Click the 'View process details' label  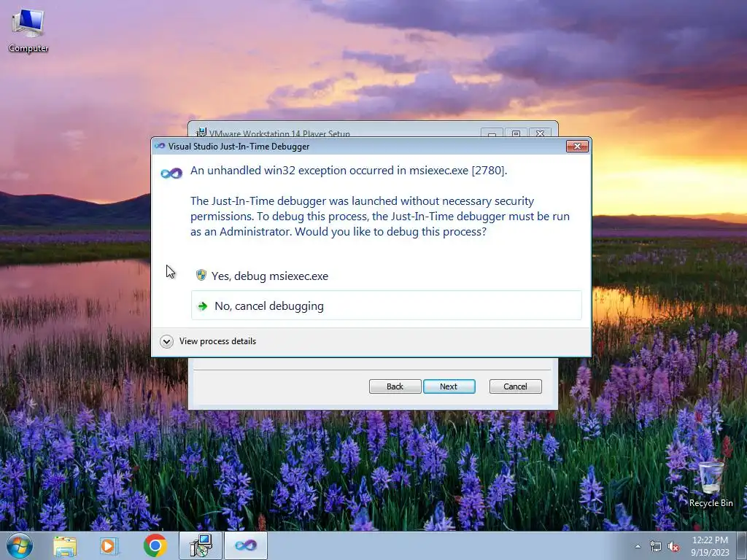click(x=217, y=341)
